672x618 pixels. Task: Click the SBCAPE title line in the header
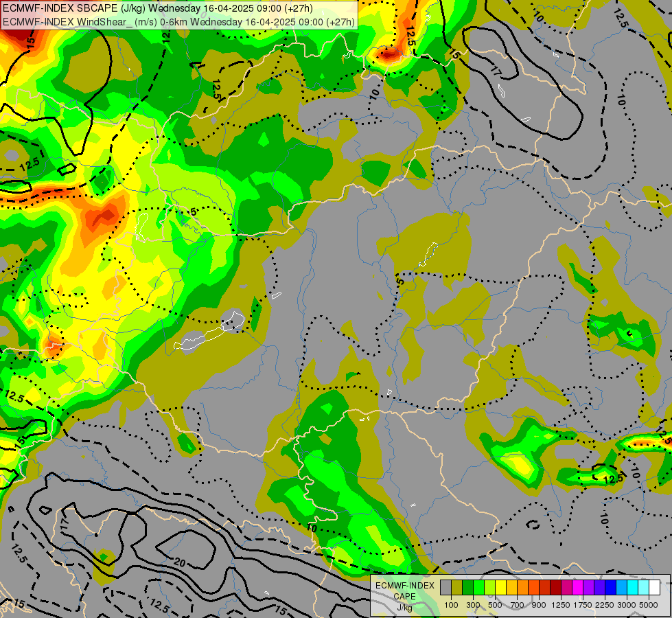(158, 8)
